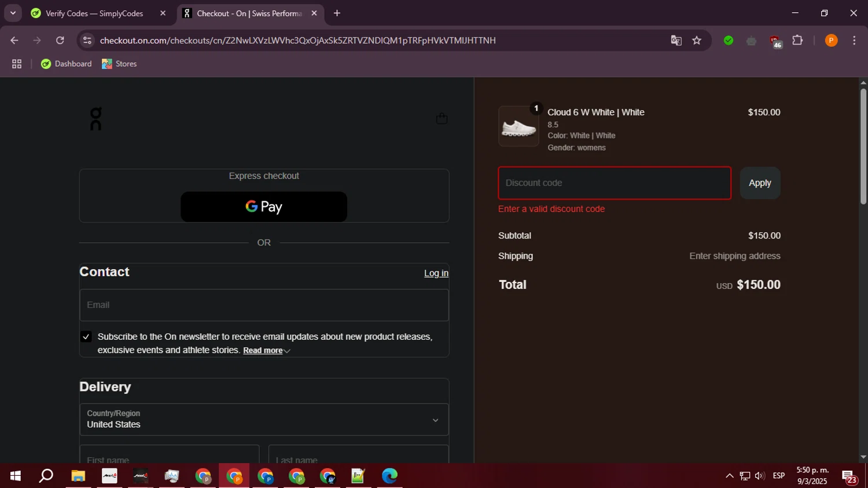Change the ESP input language
868x488 pixels.
click(779, 476)
